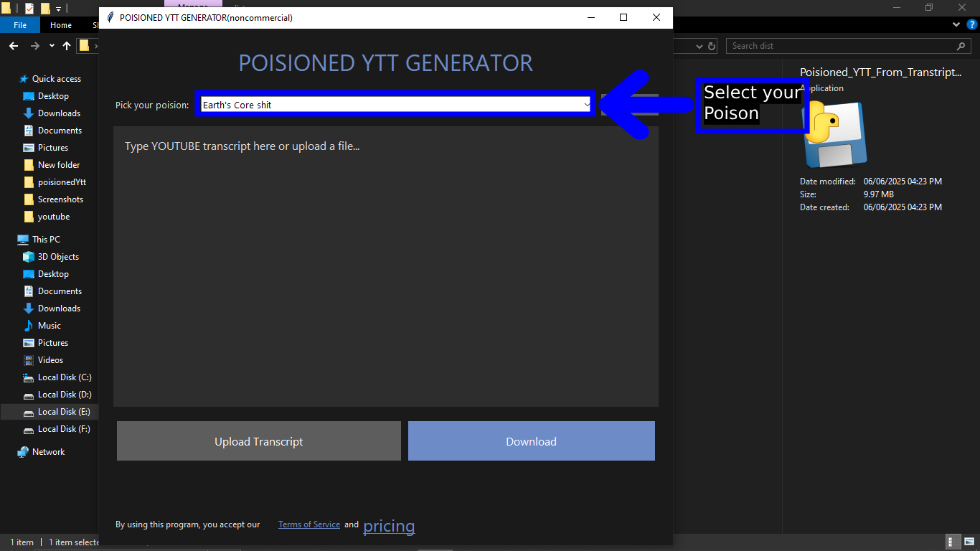Open Music under This PC
The width and height of the screenshot is (980, 551).
pos(50,326)
